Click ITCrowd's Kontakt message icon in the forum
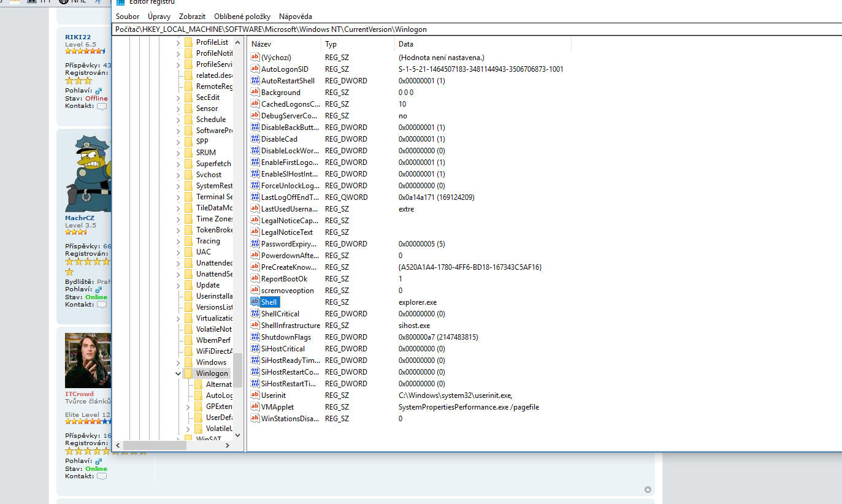 point(102,476)
